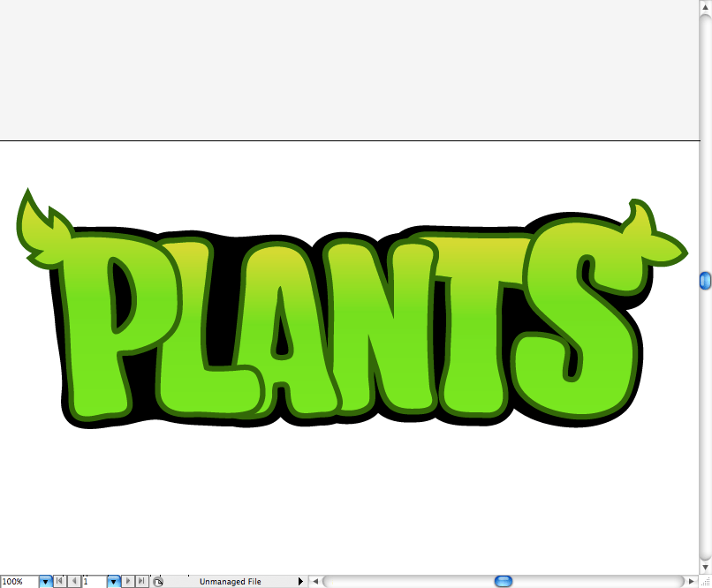Click the vertical scrollbar up arrow

[705, 7]
